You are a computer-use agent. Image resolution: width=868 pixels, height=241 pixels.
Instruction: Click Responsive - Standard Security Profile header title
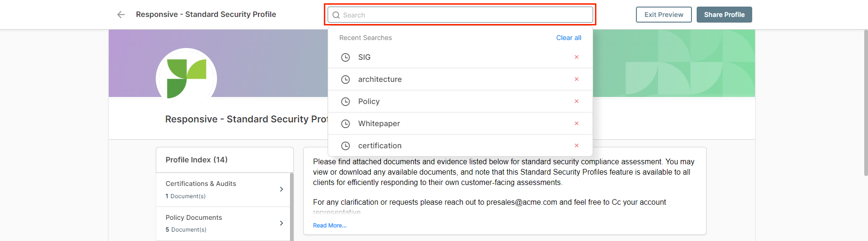click(x=206, y=15)
